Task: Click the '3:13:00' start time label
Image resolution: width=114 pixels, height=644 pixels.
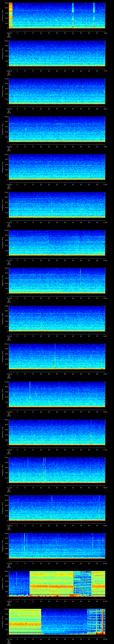Action: 9,336
